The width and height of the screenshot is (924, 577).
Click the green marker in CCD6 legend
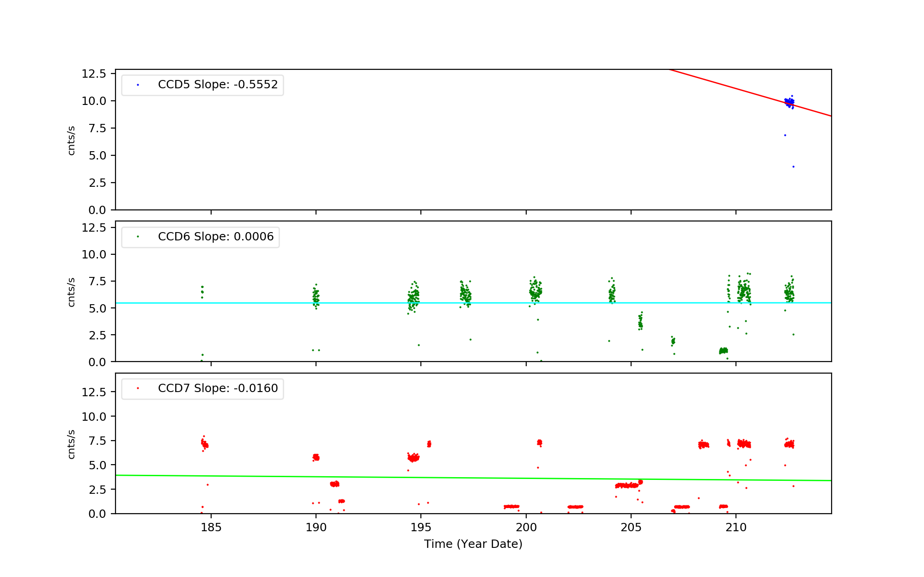coord(138,237)
